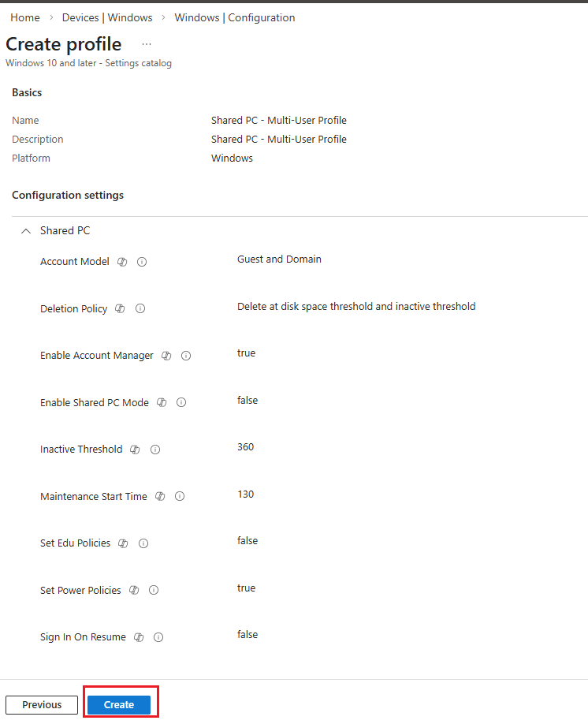The image size is (588, 724).
Task: Go to the Home breadcrumb
Action: pos(25,17)
